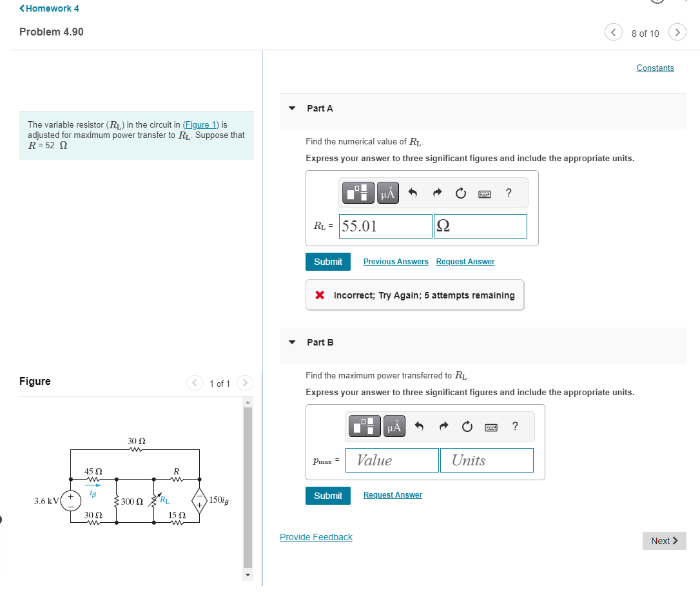Open the Previous Answers link
This screenshot has height=595, width=700.
coord(395,261)
